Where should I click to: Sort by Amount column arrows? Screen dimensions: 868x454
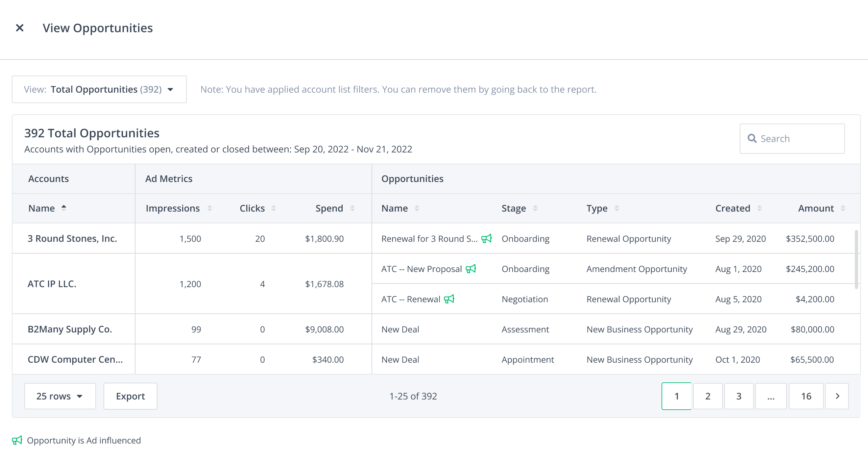click(843, 208)
